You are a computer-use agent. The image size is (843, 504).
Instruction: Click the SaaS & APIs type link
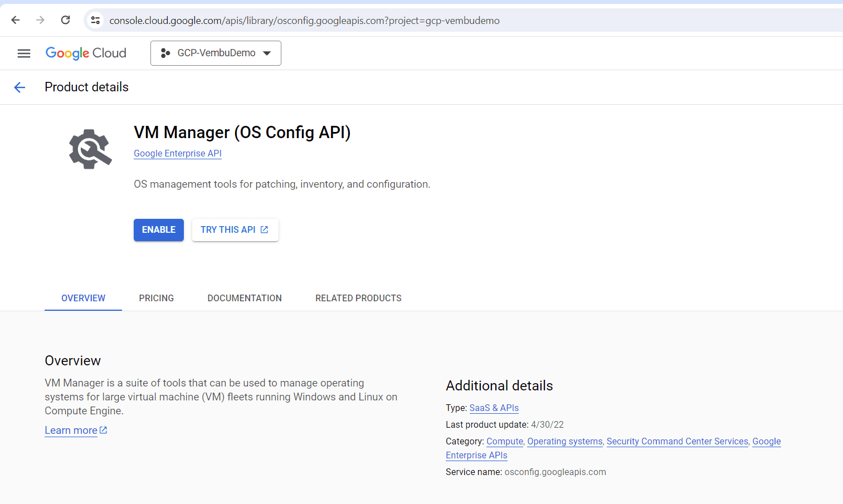click(x=494, y=408)
